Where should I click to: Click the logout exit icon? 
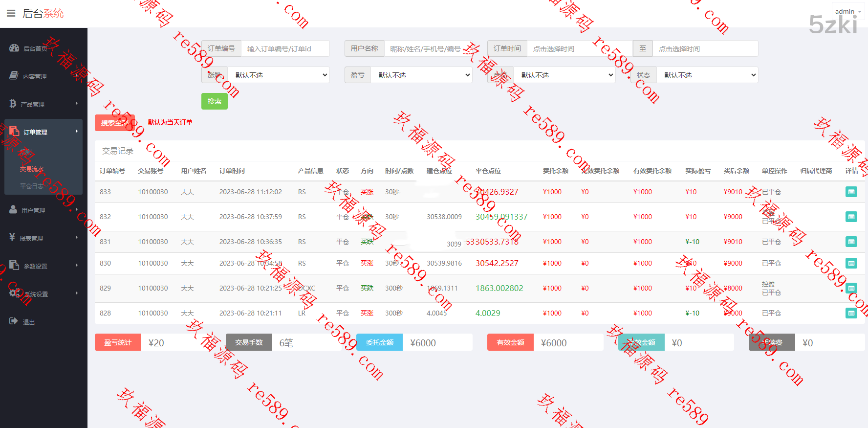[13, 321]
